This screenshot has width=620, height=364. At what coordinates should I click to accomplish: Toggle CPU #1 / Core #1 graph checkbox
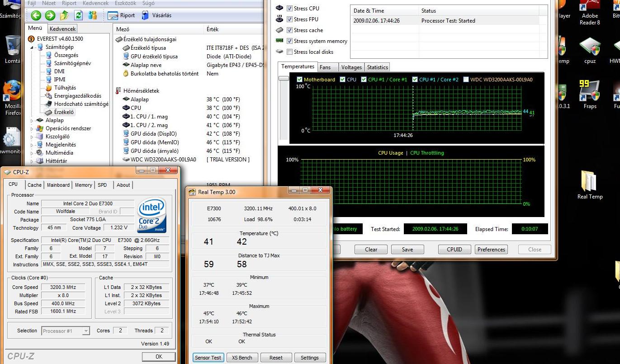pyautogui.click(x=364, y=80)
